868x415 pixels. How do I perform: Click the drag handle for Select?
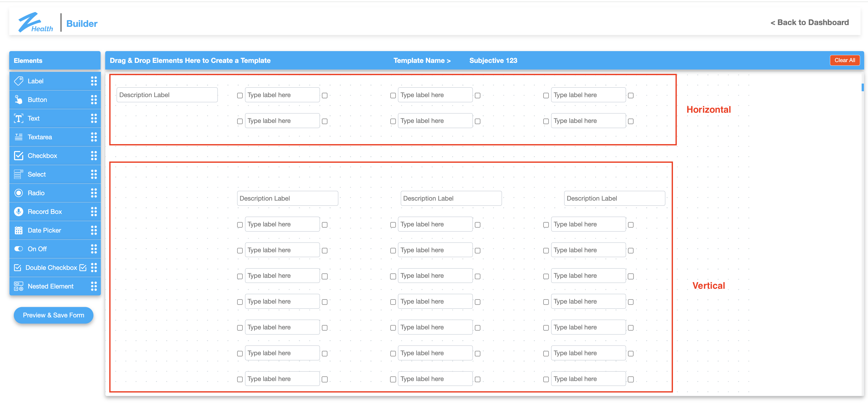click(94, 174)
